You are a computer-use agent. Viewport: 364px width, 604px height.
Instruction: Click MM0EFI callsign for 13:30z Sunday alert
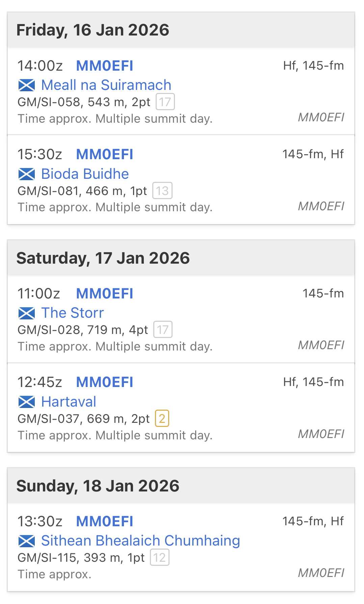click(x=105, y=522)
